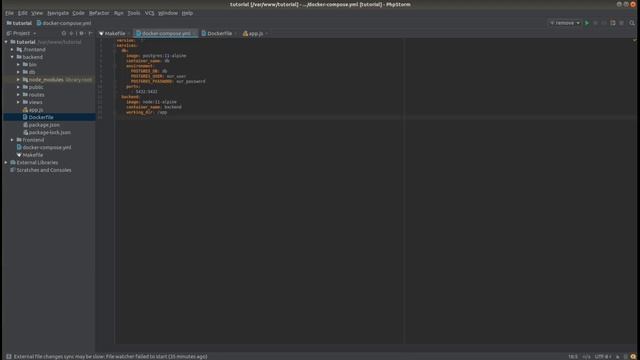
Task: Click the tutorial breadcrumb in navigation bar
Action: click(x=19, y=23)
